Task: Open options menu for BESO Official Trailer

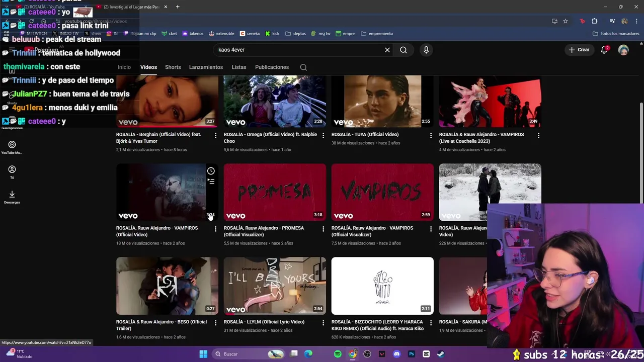Action: pyautogui.click(x=215, y=323)
